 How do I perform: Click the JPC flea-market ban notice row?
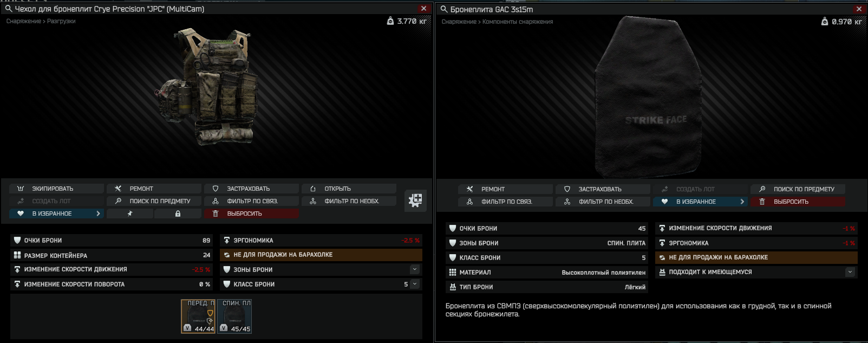click(321, 255)
